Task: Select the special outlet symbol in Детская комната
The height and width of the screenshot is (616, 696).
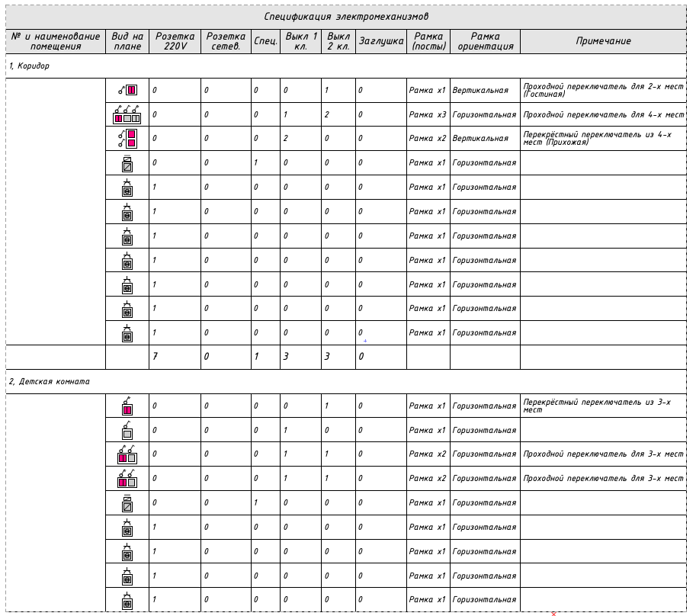Action: (127, 503)
